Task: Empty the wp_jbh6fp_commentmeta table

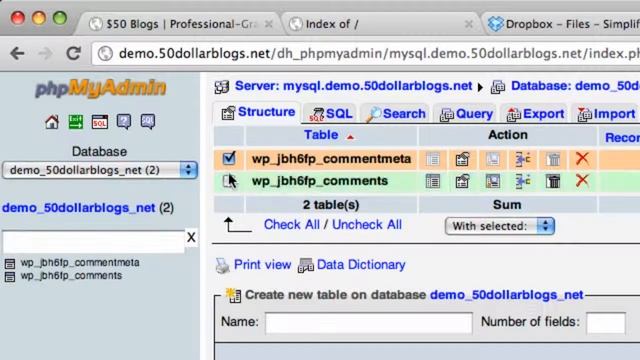Action: 553,159
